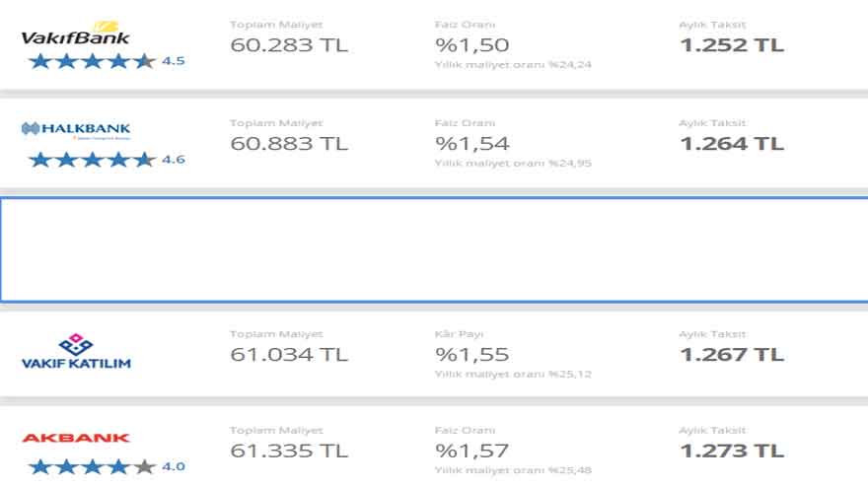The image size is (868, 488).
Task: Click the Vakıf Katılım logo
Action: coord(76,351)
